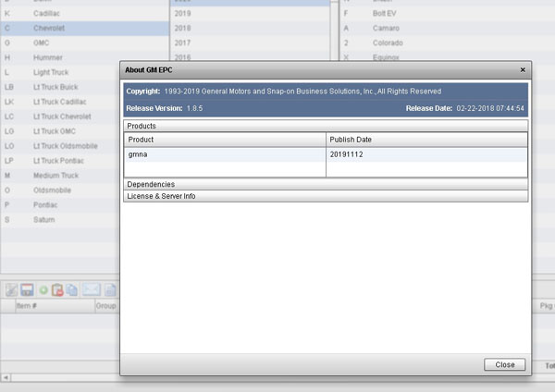Select the Bolt EV model
The height and width of the screenshot is (392, 555).
point(447,14)
